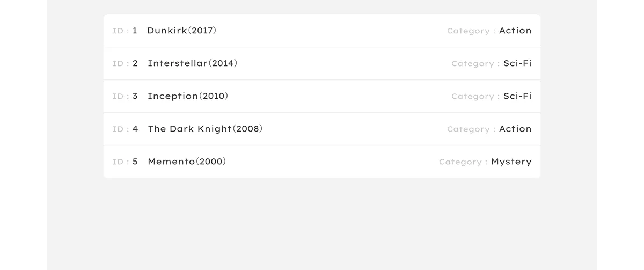
Task: Click Action category value for The Dark Knight
Action: coord(515,129)
